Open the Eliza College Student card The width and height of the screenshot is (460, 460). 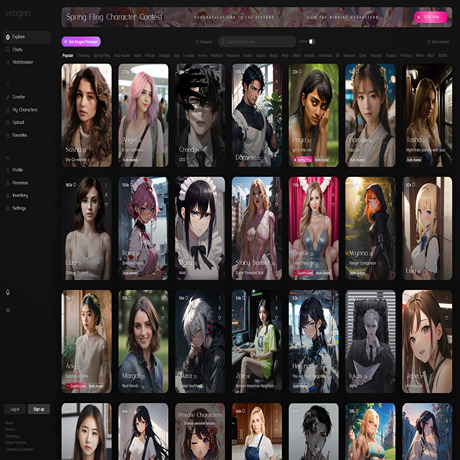[87, 228]
